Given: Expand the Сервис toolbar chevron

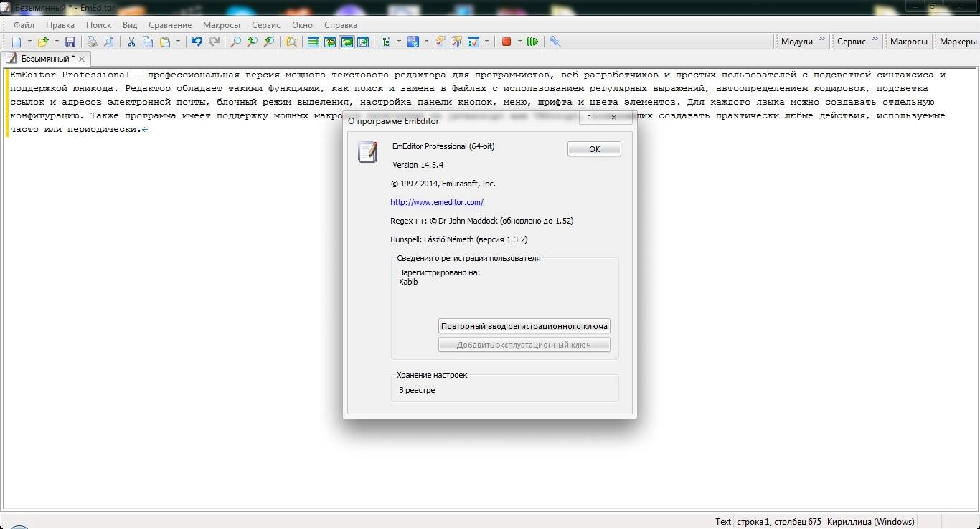Looking at the screenshot, I should (x=875, y=40).
